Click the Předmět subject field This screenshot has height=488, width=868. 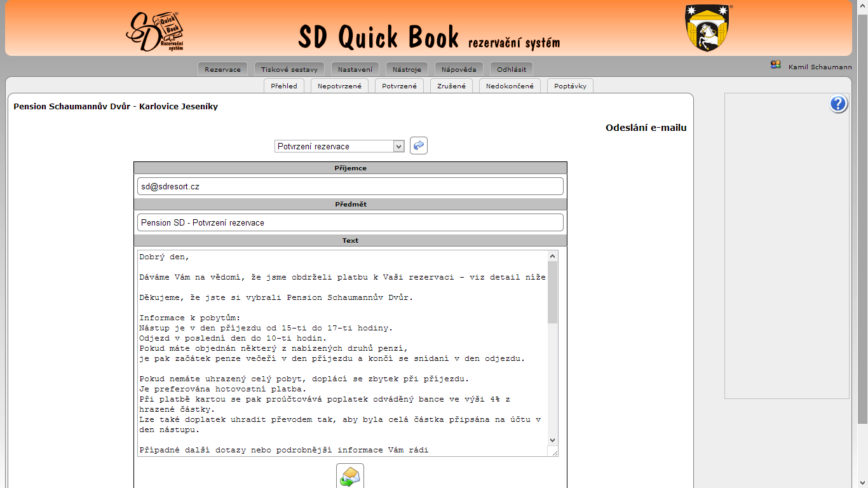[x=350, y=222]
